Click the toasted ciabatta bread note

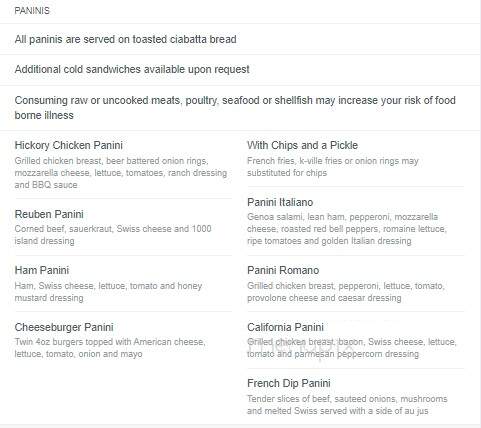click(126, 39)
